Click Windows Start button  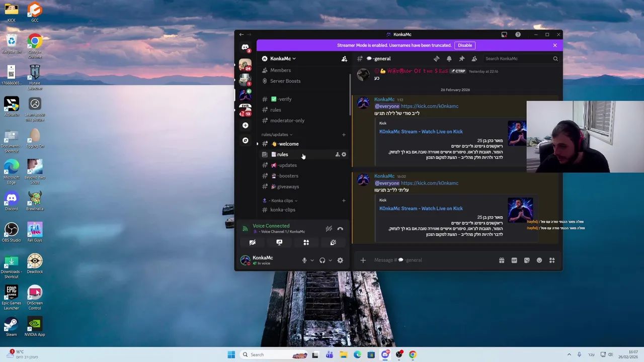tap(231, 354)
